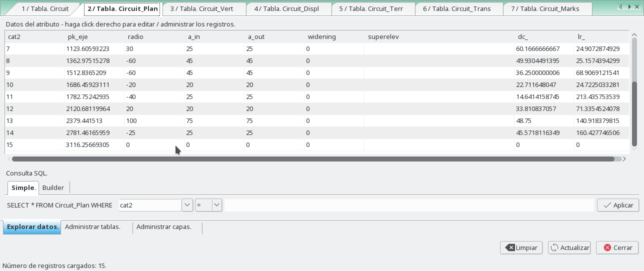Click the Aplicar button
Image resolution: width=644 pixels, height=271 pixels.
point(617,205)
